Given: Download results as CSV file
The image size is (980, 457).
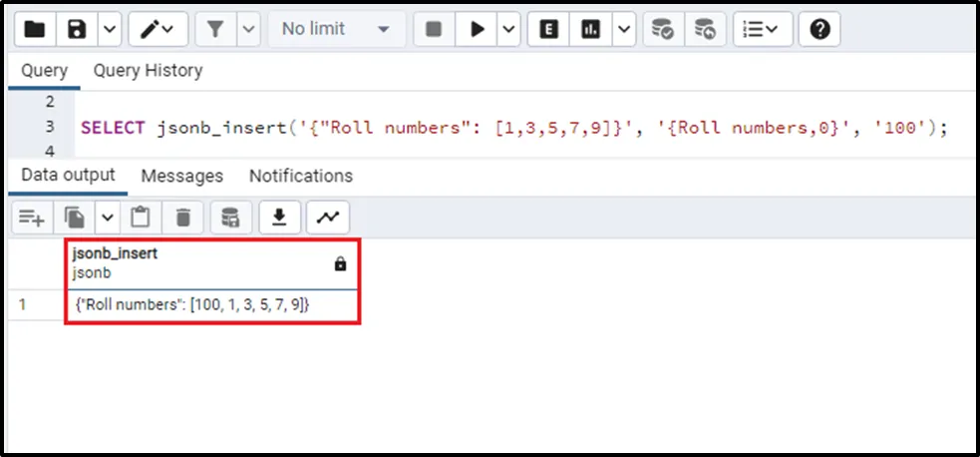Looking at the screenshot, I should 280,217.
